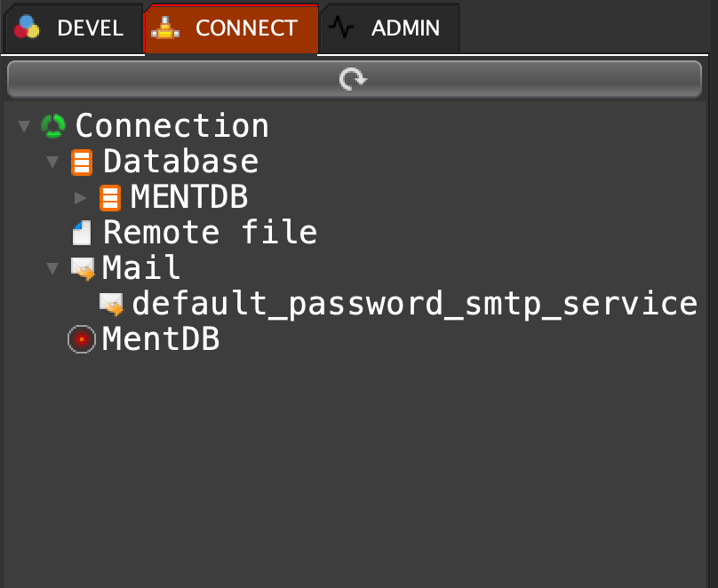This screenshot has height=588, width=718.
Task: Click the green Connection root icon
Action: [x=53, y=126]
